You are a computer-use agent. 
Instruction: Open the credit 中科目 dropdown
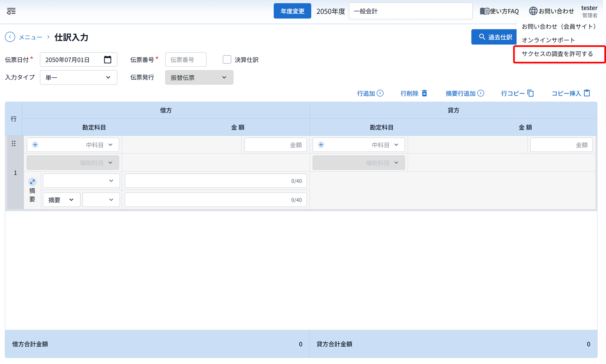click(358, 145)
